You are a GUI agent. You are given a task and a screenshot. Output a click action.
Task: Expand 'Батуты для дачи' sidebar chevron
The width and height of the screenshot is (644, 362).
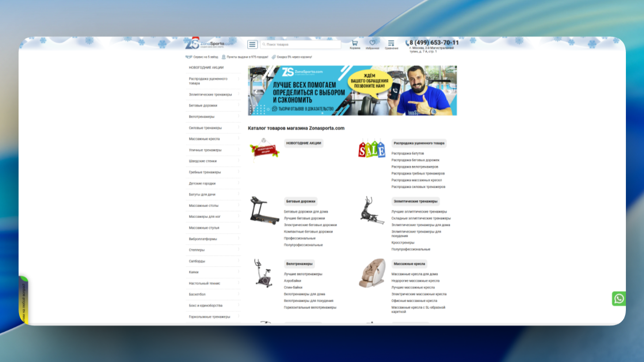pos(239,194)
